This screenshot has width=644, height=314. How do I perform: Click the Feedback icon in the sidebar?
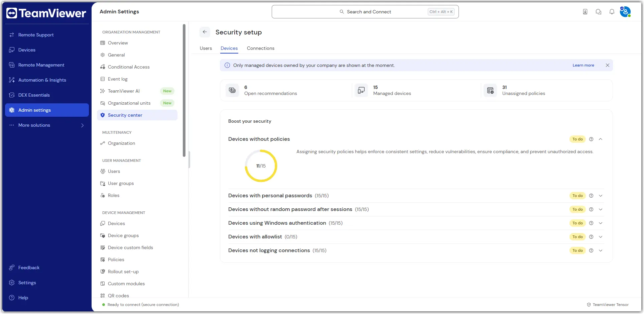pos(12,268)
